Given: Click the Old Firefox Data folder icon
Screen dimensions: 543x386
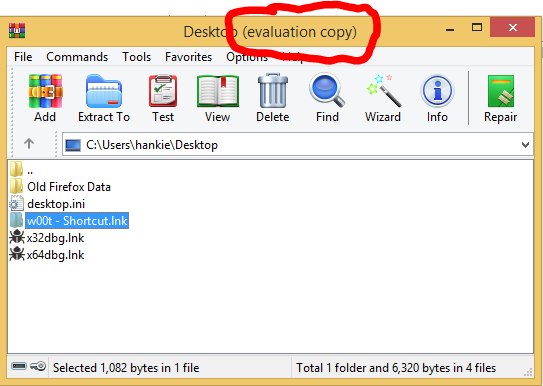Looking at the screenshot, I should pyautogui.click(x=16, y=186).
